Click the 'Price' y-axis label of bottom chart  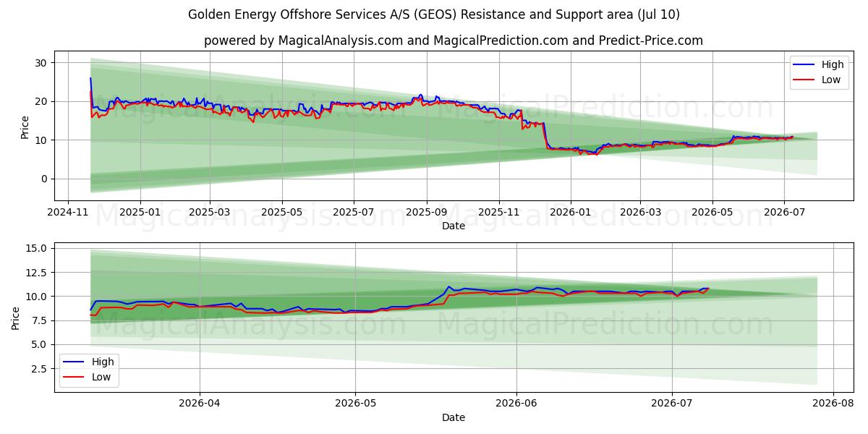(x=16, y=318)
